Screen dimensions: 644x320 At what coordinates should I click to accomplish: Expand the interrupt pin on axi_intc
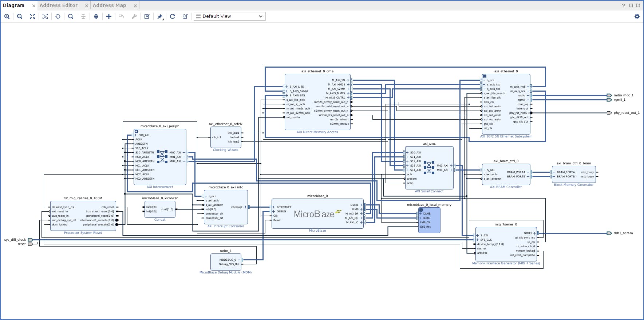[x=245, y=207]
